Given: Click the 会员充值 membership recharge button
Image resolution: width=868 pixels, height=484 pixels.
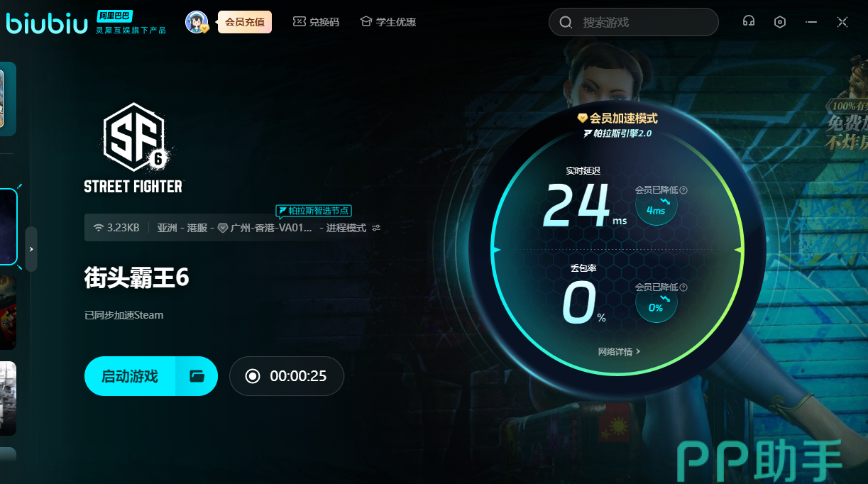Looking at the screenshot, I should point(244,22).
